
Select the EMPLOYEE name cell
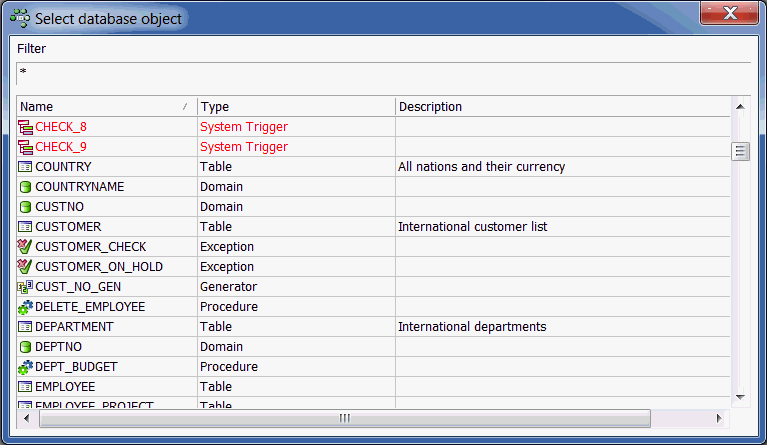pyautogui.click(x=65, y=387)
